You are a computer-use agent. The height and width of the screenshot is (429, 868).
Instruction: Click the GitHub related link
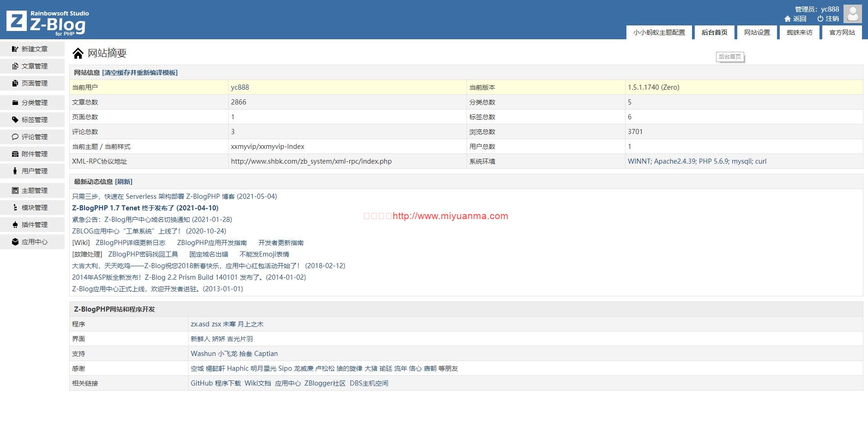[202, 383]
